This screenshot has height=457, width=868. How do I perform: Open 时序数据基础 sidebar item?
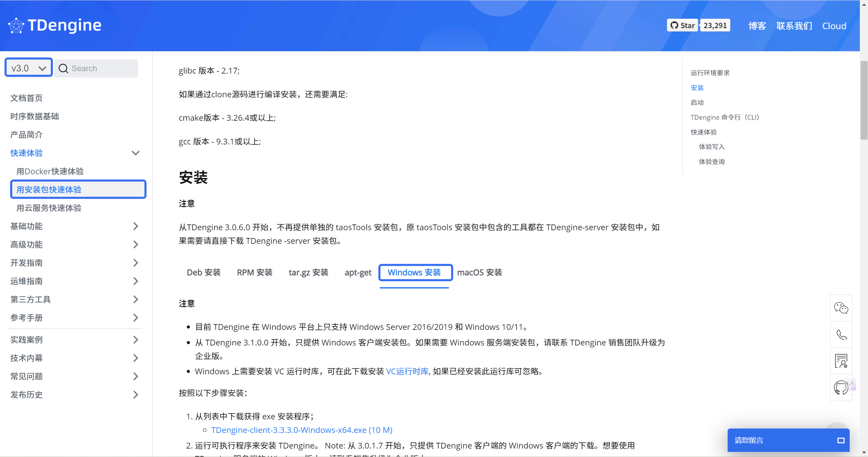tap(35, 116)
